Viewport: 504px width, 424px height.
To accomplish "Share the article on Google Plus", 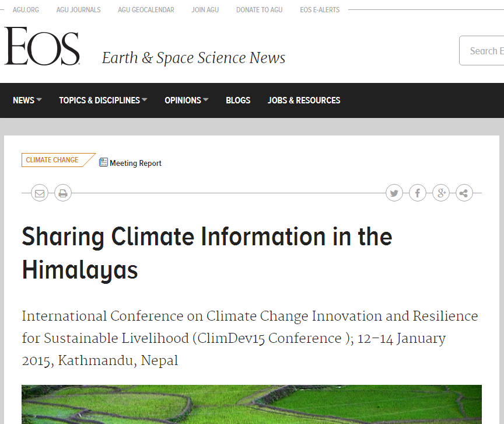I will [441, 193].
